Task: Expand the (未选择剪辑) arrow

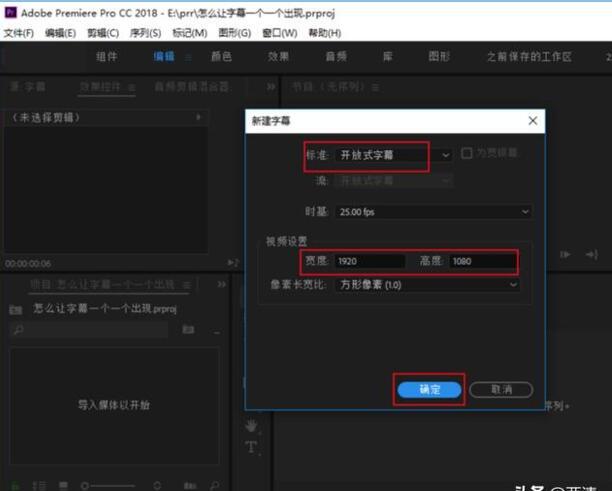Action: [198, 117]
